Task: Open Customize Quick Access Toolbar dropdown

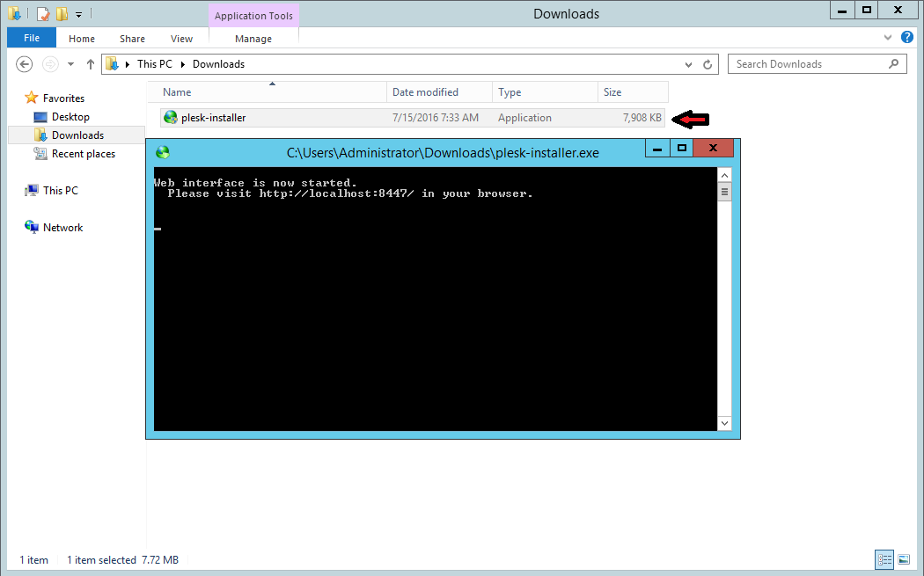Action: pos(78,14)
